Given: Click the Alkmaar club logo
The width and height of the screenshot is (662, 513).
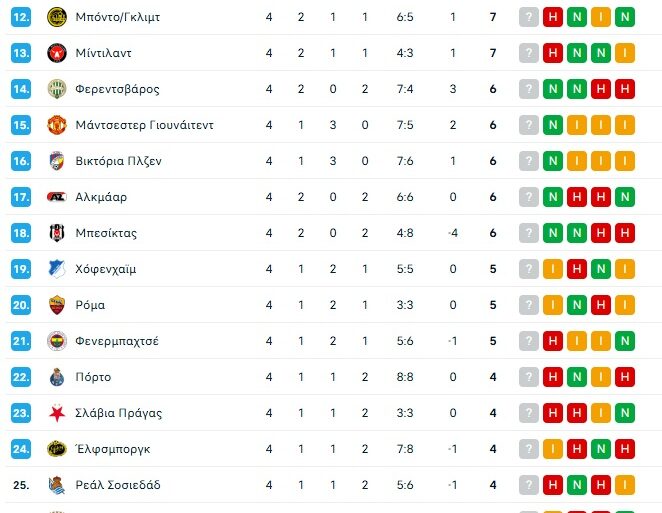Looking at the screenshot, I should pyautogui.click(x=56, y=197).
